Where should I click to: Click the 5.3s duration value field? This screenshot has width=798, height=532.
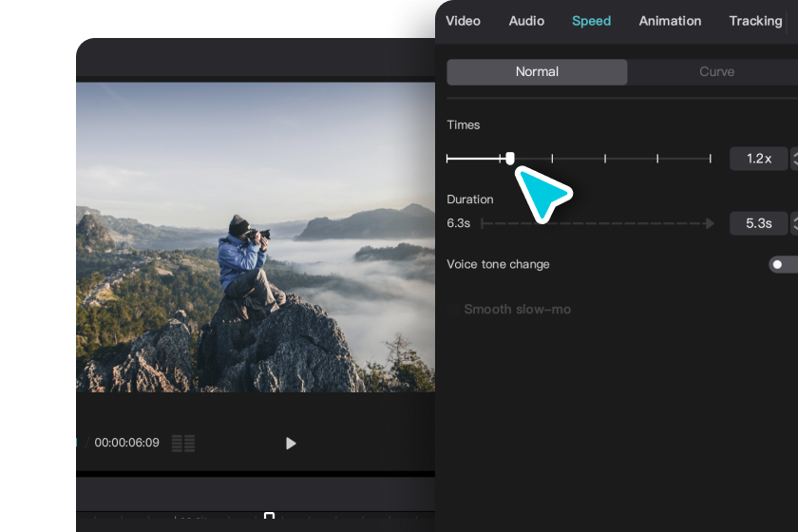pyautogui.click(x=758, y=223)
